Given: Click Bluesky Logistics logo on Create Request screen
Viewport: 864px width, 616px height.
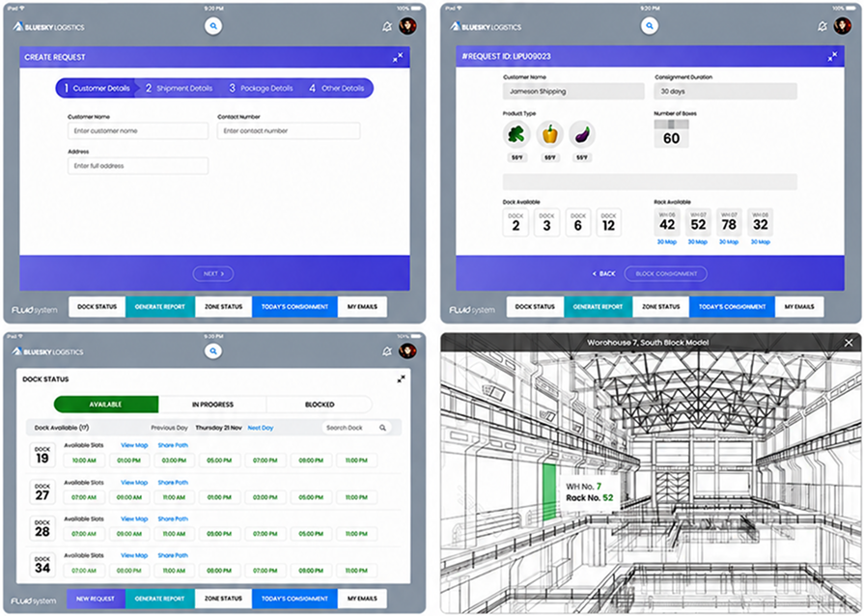Looking at the screenshot, I should 49,26.
